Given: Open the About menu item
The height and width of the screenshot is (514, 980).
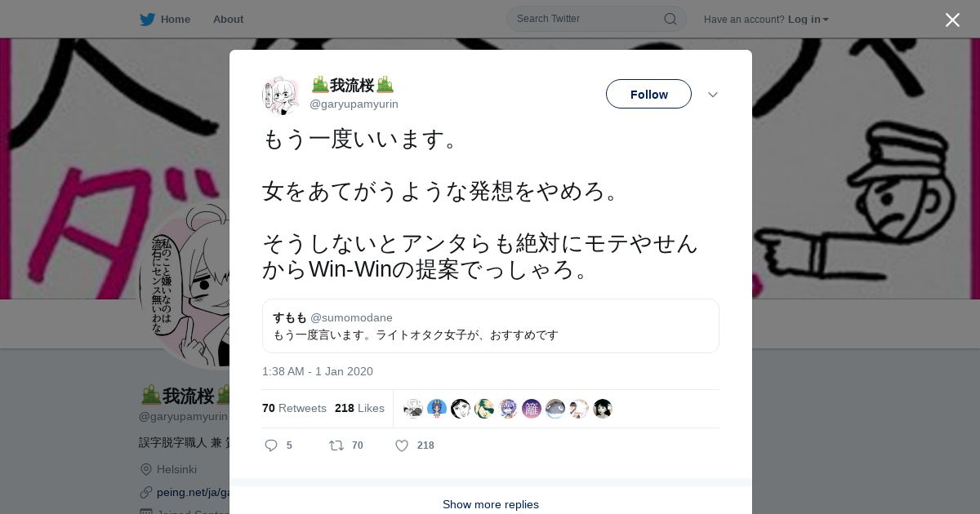Looking at the screenshot, I should (x=228, y=19).
